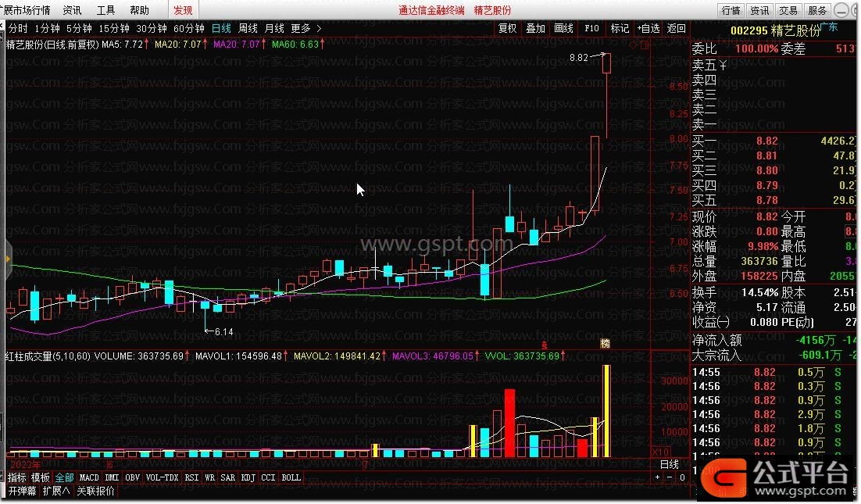Click the 净流入额 -4156万 value

pyautogui.click(x=816, y=341)
